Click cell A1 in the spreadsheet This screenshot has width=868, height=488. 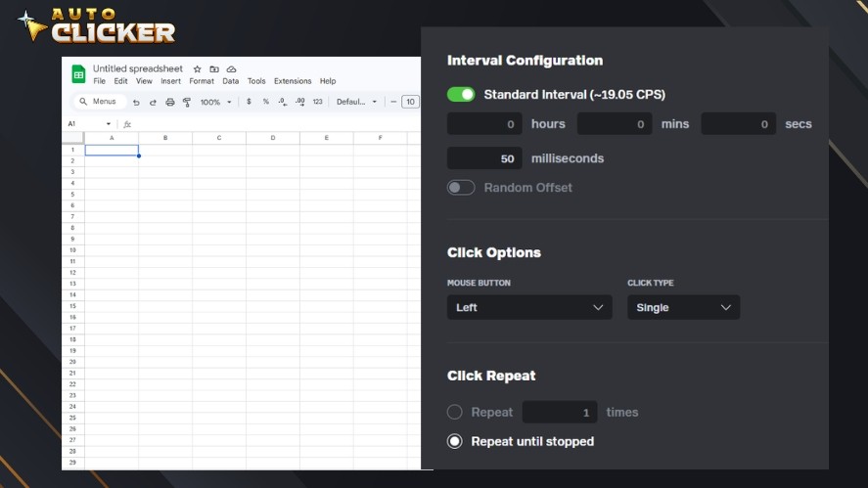click(x=112, y=150)
